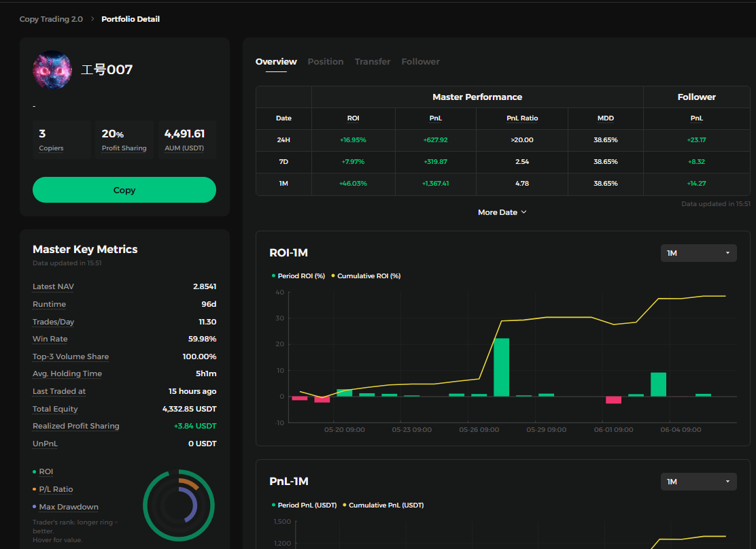
Task: Click the 4,332.85 USDT value
Action: tap(190, 409)
